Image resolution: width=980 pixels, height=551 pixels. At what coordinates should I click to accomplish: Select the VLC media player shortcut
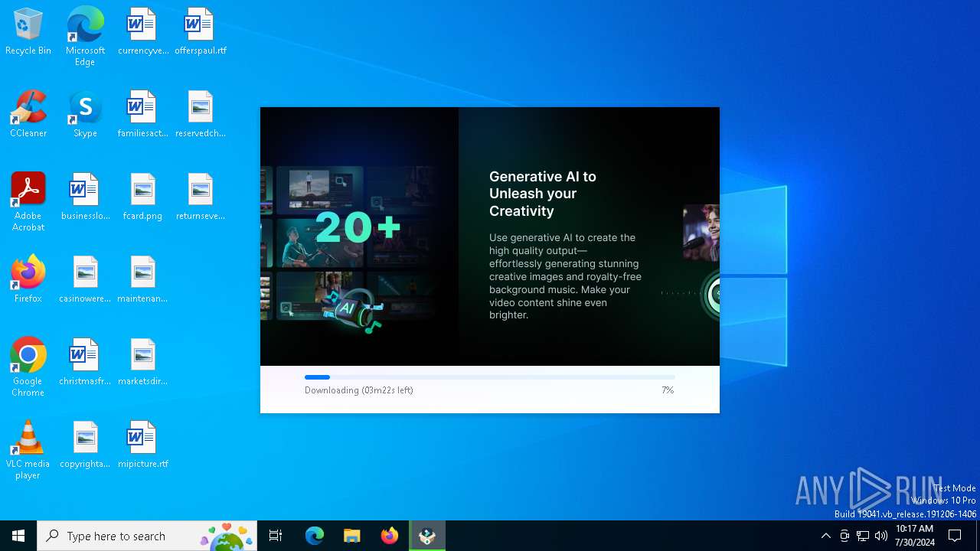[28, 450]
